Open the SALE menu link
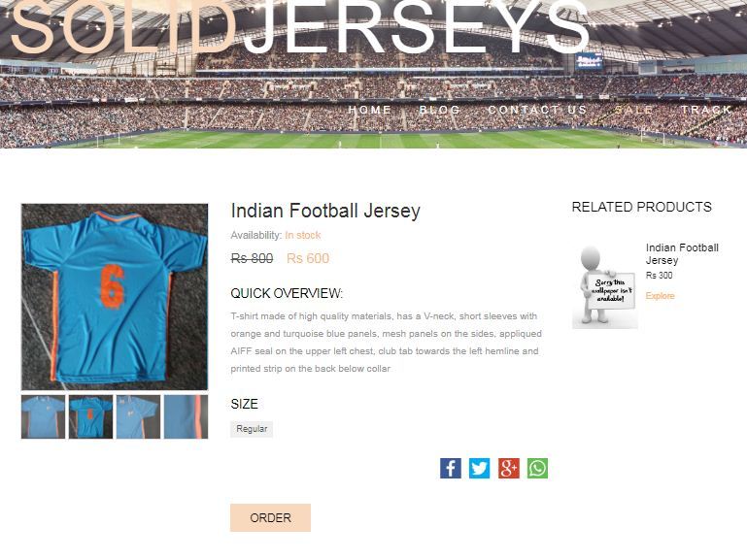The image size is (747, 560). pos(633,110)
